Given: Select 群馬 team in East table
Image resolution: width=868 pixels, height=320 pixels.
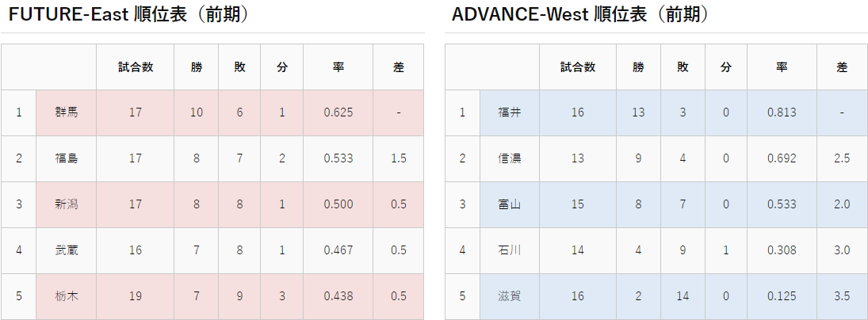Looking at the screenshot, I should click(x=67, y=112).
